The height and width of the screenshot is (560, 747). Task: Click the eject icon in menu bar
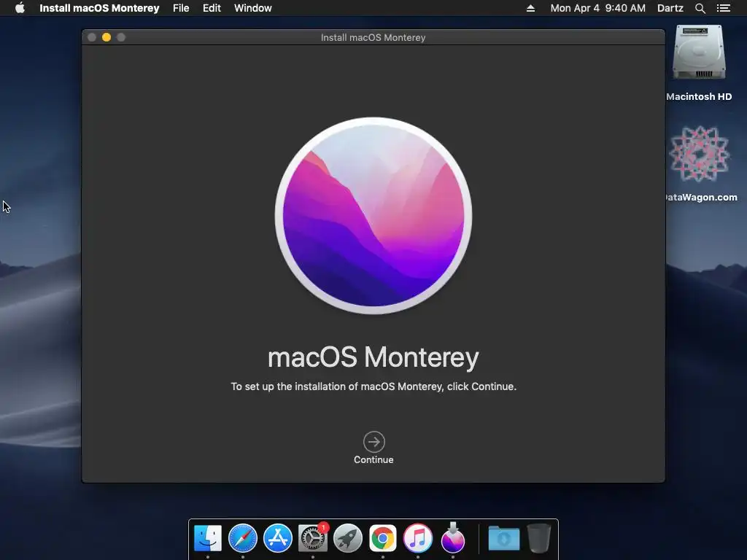click(x=530, y=8)
